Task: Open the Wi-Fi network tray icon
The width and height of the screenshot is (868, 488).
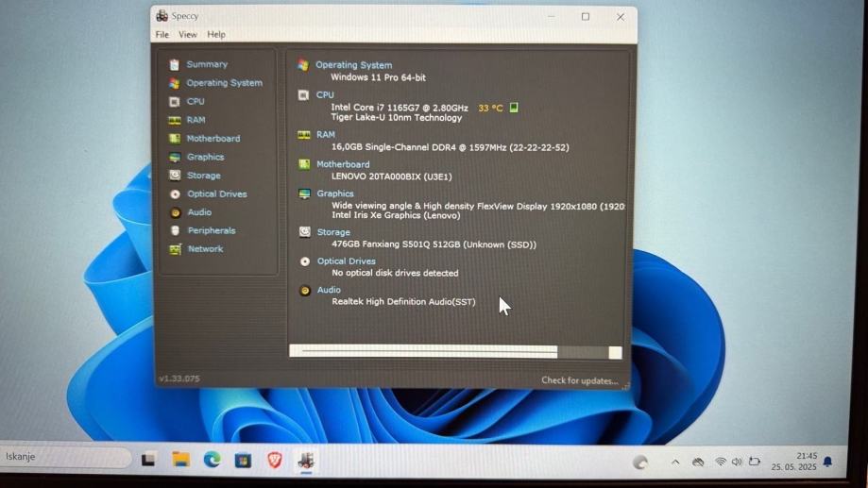Action: pos(721,462)
